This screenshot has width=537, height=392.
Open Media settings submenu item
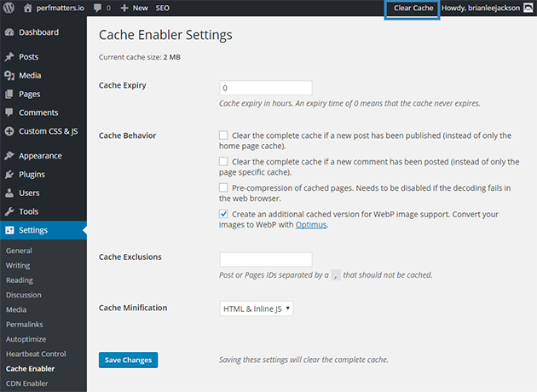(x=16, y=309)
